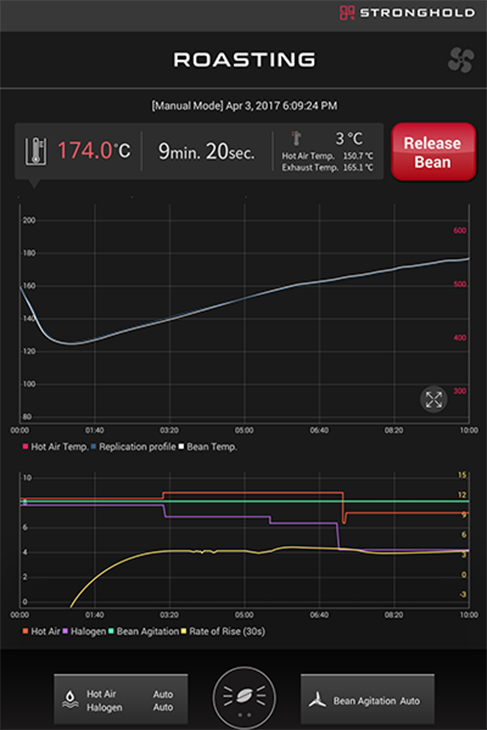Toggle Replication profile legend series
The width and height of the screenshot is (487, 730).
133,447
